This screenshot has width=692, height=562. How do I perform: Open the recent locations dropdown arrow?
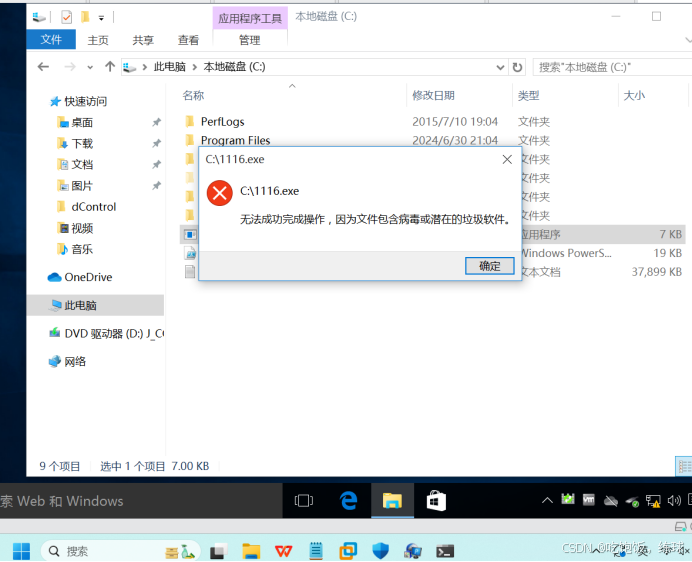click(x=90, y=68)
